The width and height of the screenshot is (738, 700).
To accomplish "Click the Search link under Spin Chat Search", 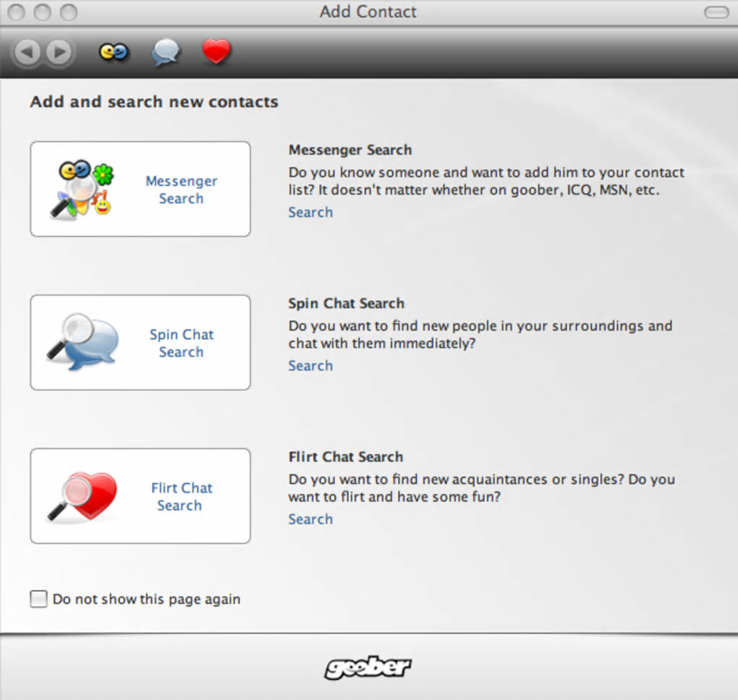I will point(310,365).
